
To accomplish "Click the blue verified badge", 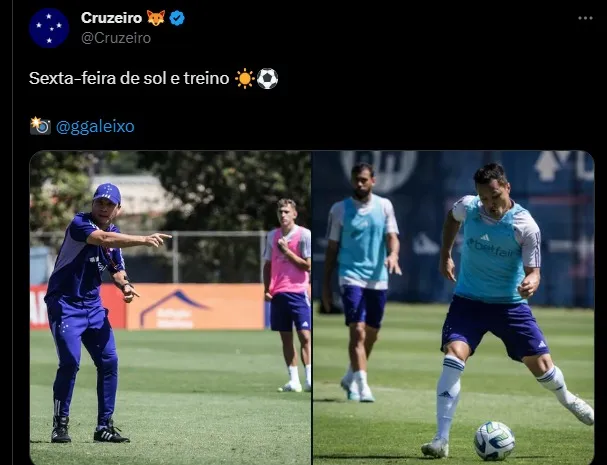I will 177,18.
